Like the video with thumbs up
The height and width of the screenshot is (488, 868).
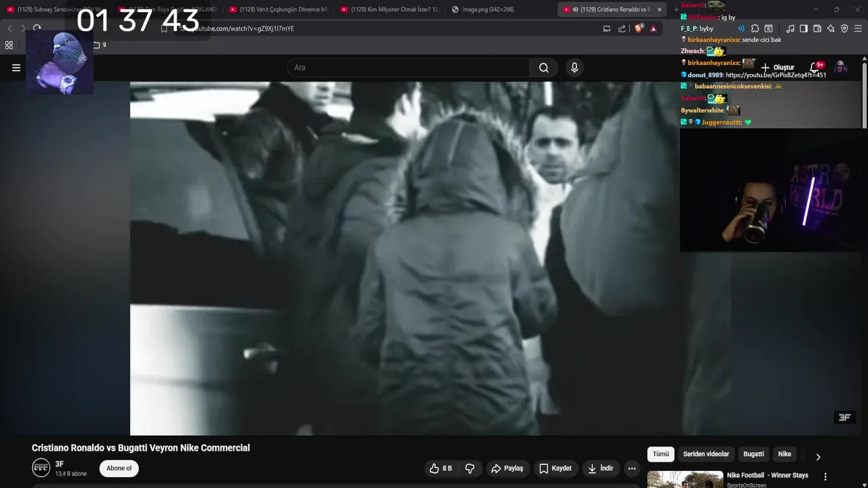tap(441, 468)
